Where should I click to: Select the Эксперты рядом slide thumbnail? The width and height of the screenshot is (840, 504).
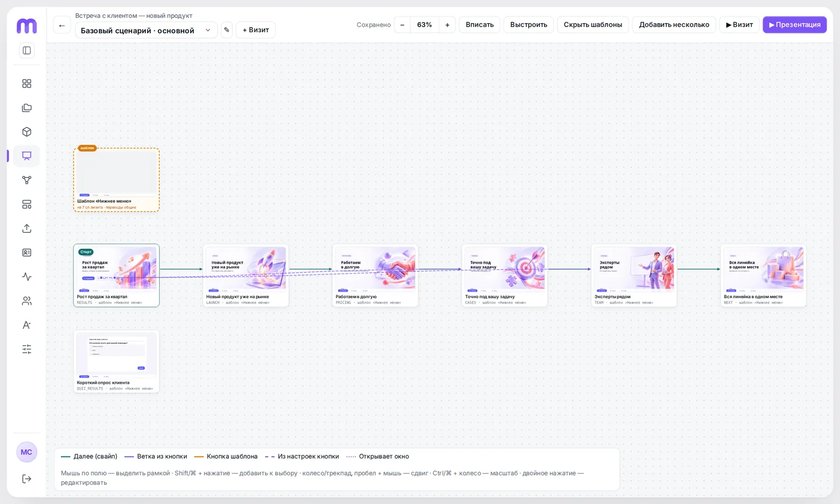(x=634, y=276)
